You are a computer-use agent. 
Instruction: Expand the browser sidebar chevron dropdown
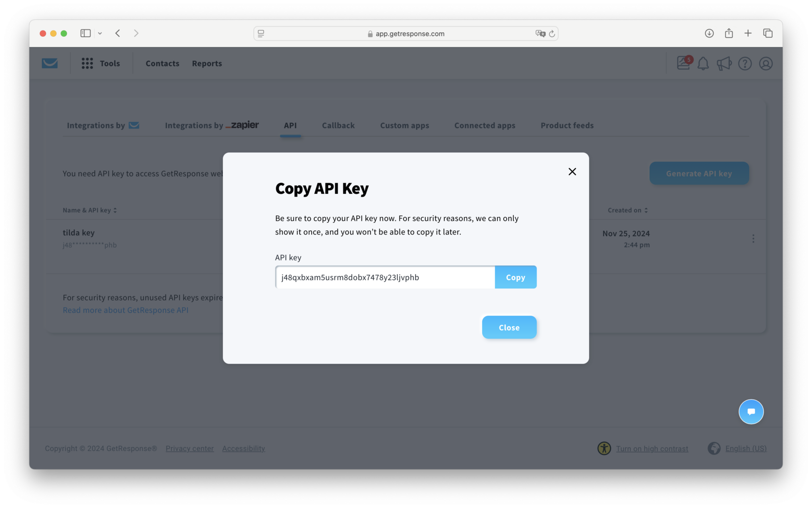click(100, 33)
